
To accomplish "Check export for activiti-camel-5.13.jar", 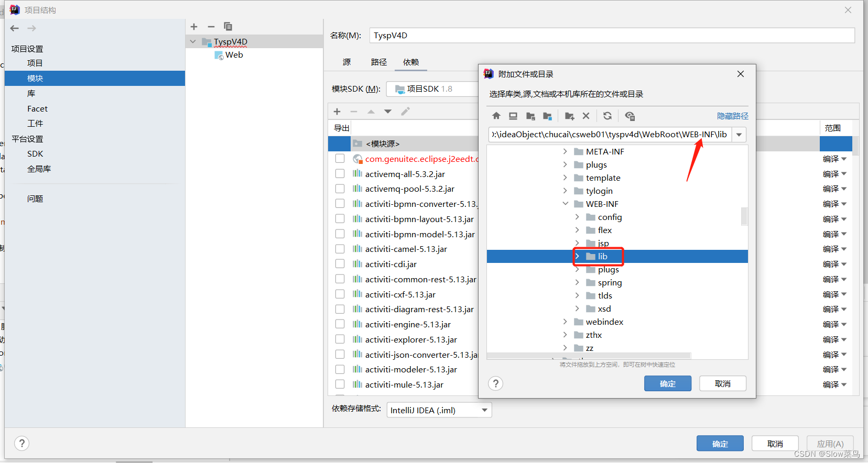I will [x=340, y=249].
